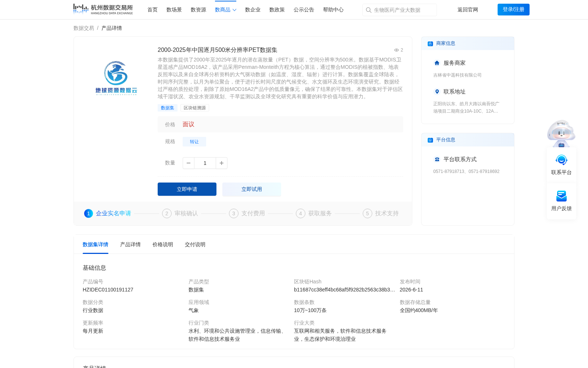The image size is (588, 368).
Task: Click application field value 气象
Action: [194, 310]
